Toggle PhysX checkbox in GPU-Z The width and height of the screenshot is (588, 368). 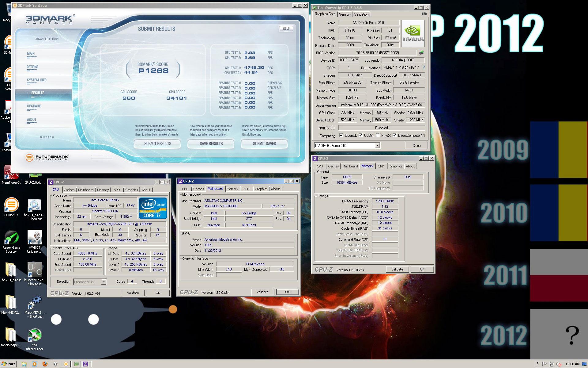click(378, 135)
